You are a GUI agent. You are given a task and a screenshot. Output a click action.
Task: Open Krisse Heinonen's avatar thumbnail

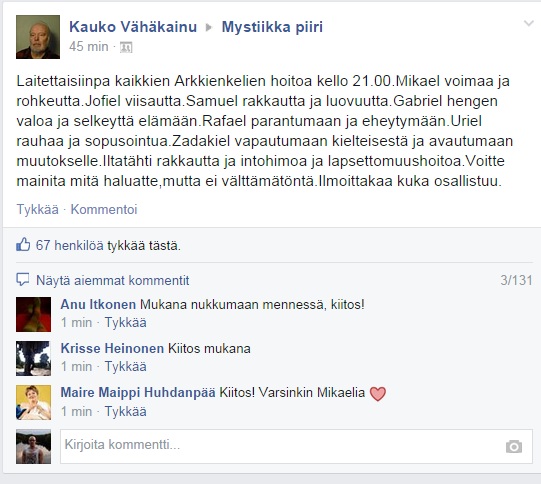[33, 358]
